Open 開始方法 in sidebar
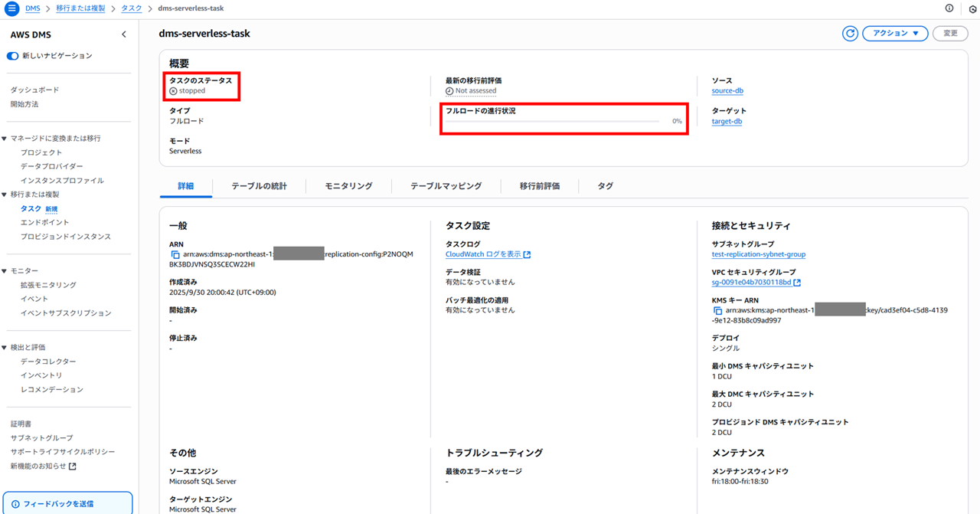 (x=24, y=104)
